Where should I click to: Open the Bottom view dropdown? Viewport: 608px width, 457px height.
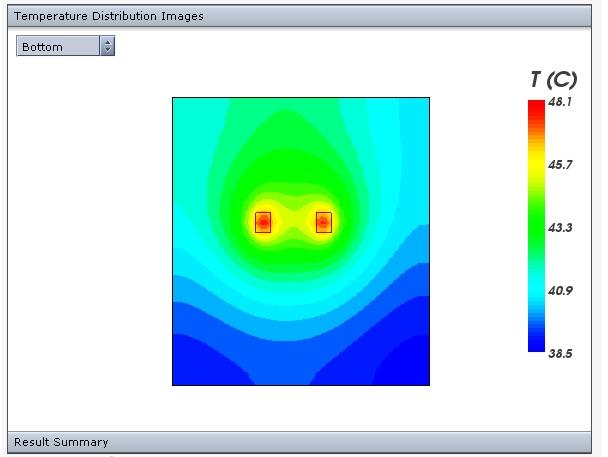tap(65, 46)
